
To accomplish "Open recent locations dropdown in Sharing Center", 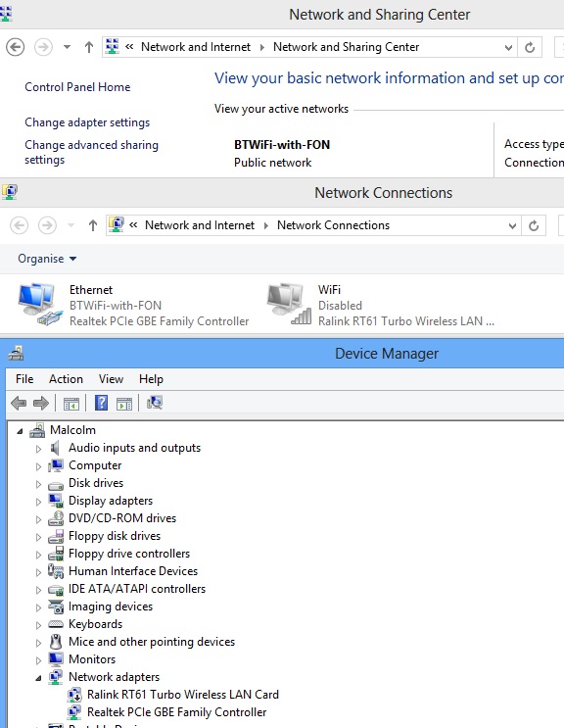I will [x=67, y=47].
